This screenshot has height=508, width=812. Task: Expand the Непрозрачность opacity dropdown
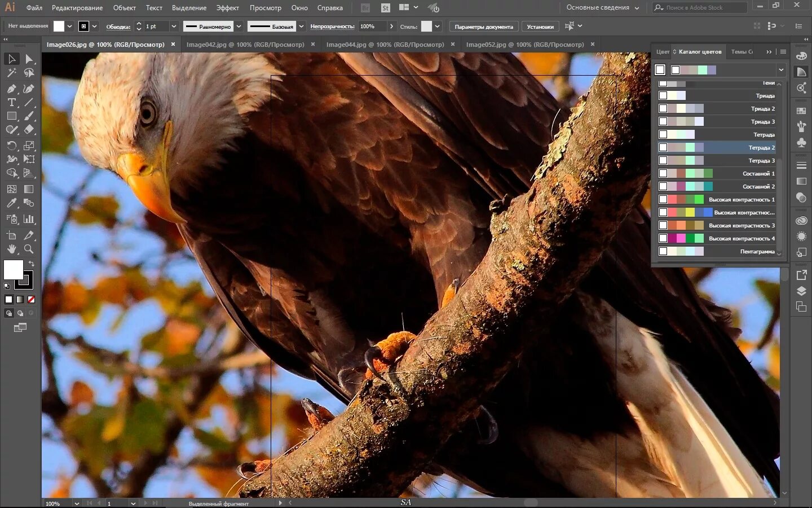tap(393, 26)
